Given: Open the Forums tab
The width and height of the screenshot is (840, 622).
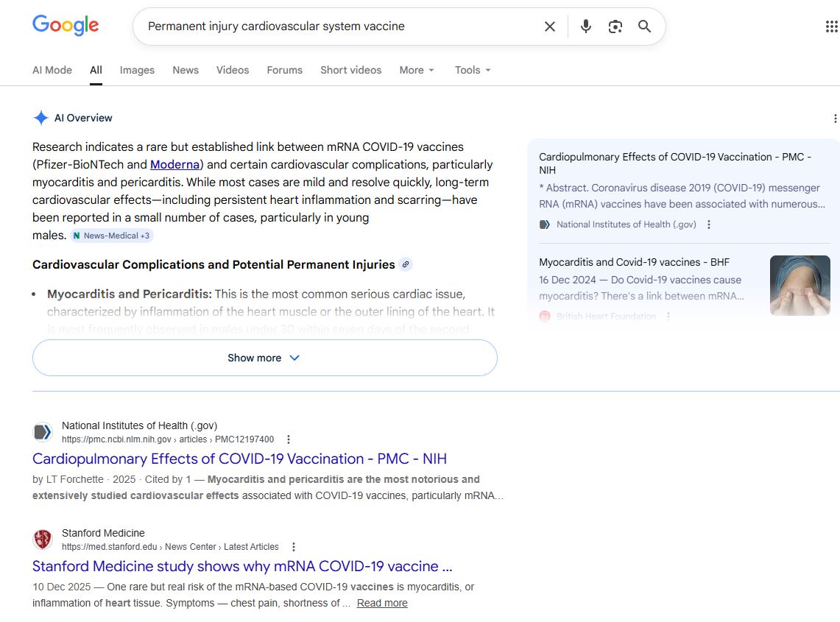Looking at the screenshot, I should point(284,70).
